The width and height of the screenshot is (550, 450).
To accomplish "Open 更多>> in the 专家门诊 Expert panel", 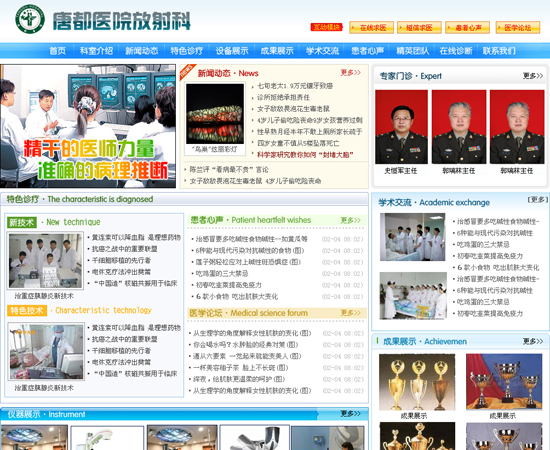I will click(533, 76).
